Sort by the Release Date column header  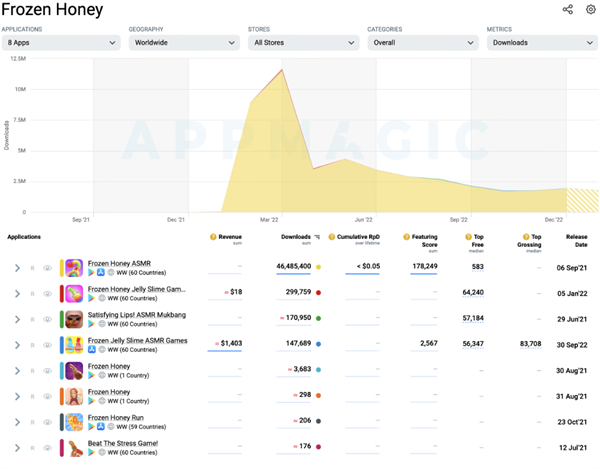[576, 241]
